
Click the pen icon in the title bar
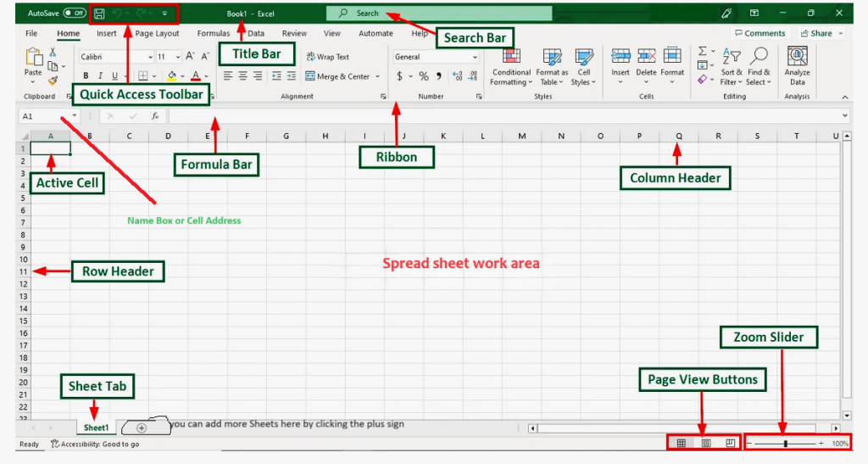[x=726, y=14]
